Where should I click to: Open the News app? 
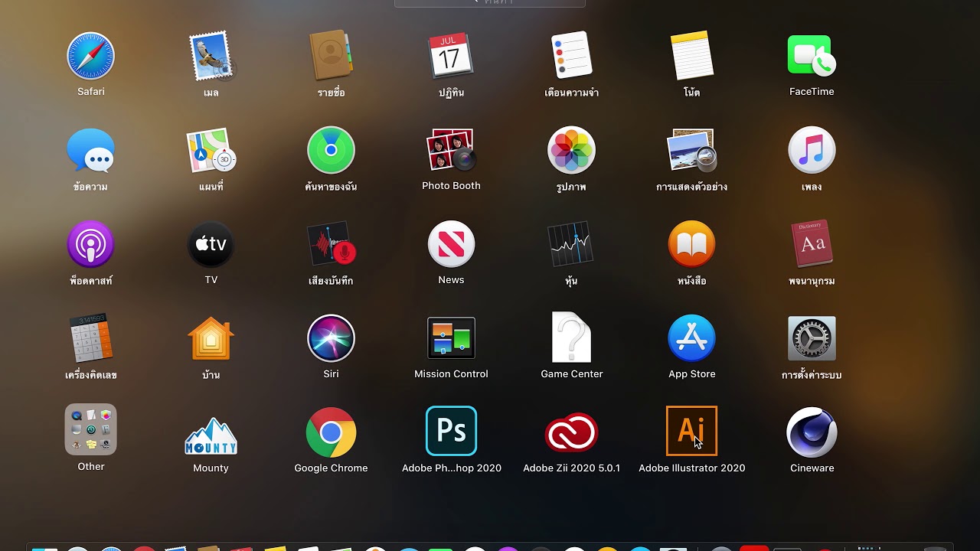[451, 245]
